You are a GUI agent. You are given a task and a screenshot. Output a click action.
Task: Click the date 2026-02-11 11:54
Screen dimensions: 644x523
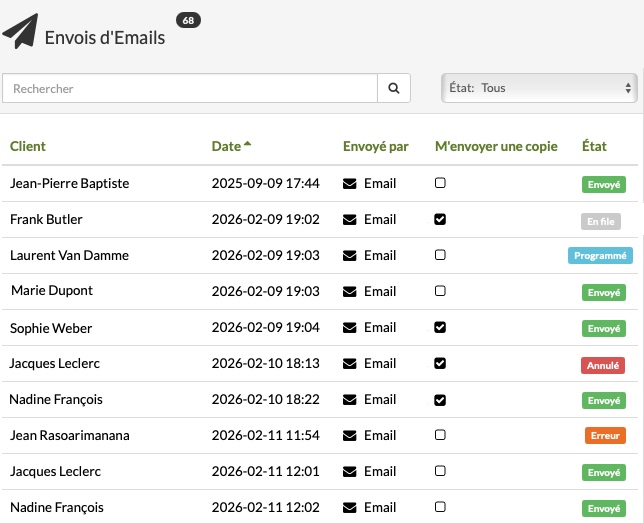265,435
